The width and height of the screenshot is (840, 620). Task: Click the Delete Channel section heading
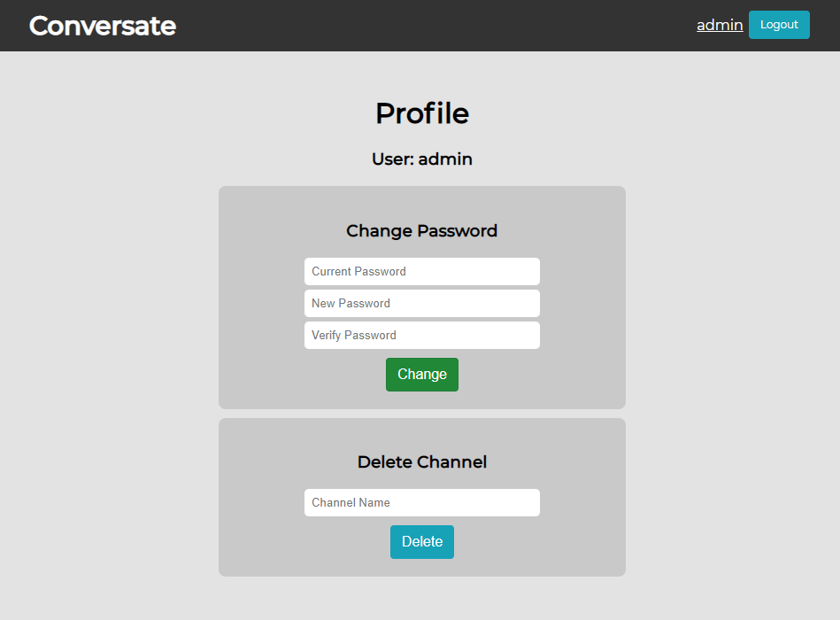point(422,461)
